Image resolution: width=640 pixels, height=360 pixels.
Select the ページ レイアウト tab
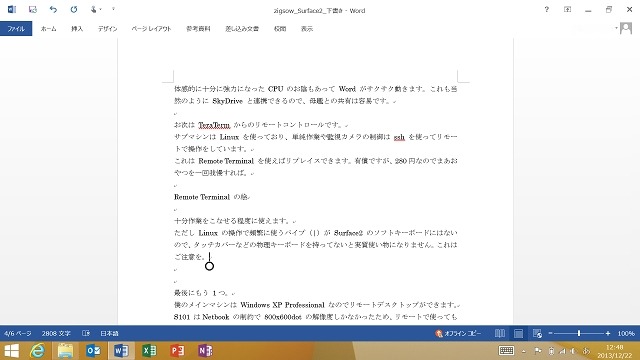[x=151, y=29]
